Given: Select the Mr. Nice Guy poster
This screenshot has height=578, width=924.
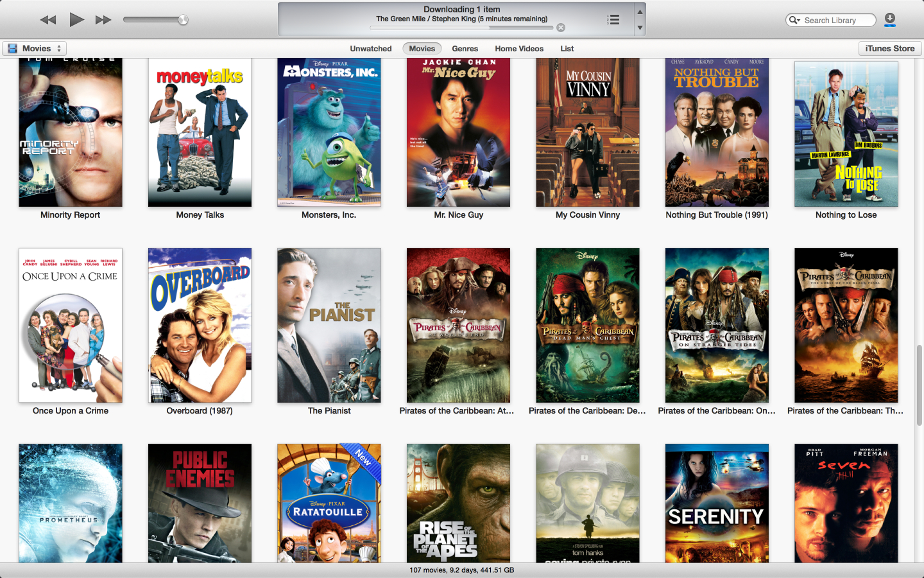Looking at the screenshot, I should [x=458, y=132].
